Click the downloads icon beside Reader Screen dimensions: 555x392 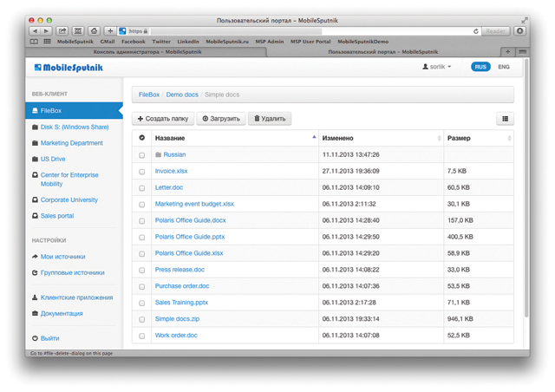(519, 31)
